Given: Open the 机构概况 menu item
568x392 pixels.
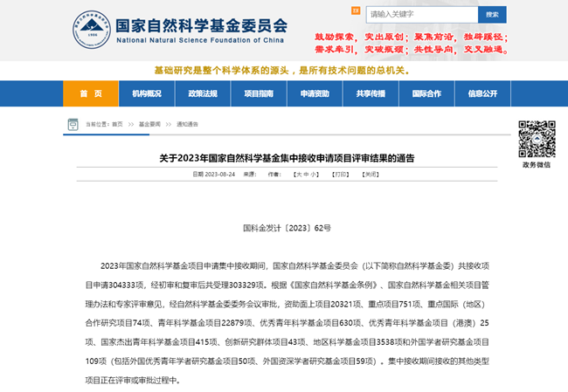Looking at the screenshot, I should click(x=146, y=93).
